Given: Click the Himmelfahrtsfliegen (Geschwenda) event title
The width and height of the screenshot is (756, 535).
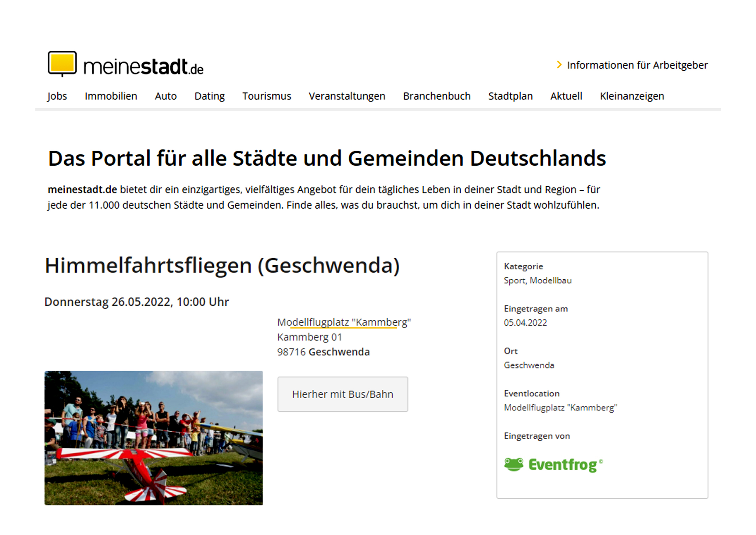Looking at the screenshot, I should click(222, 266).
